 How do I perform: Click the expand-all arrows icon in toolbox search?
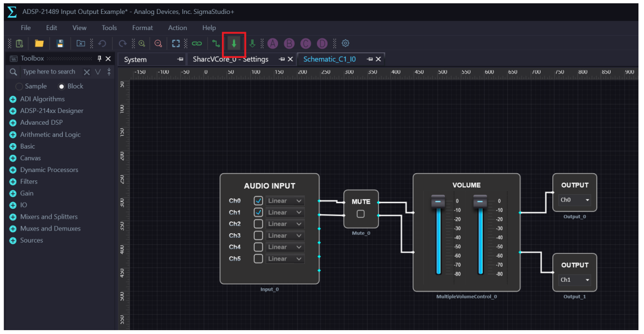pyautogui.click(x=109, y=72)
